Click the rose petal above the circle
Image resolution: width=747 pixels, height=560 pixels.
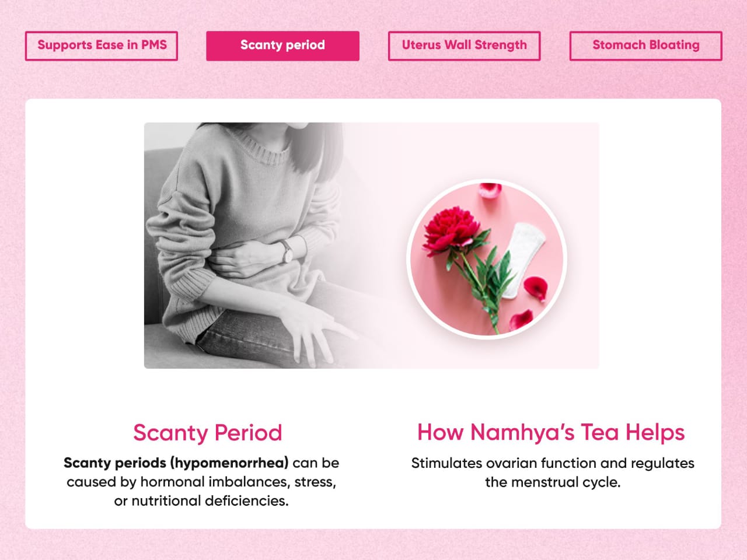point(489,190)
